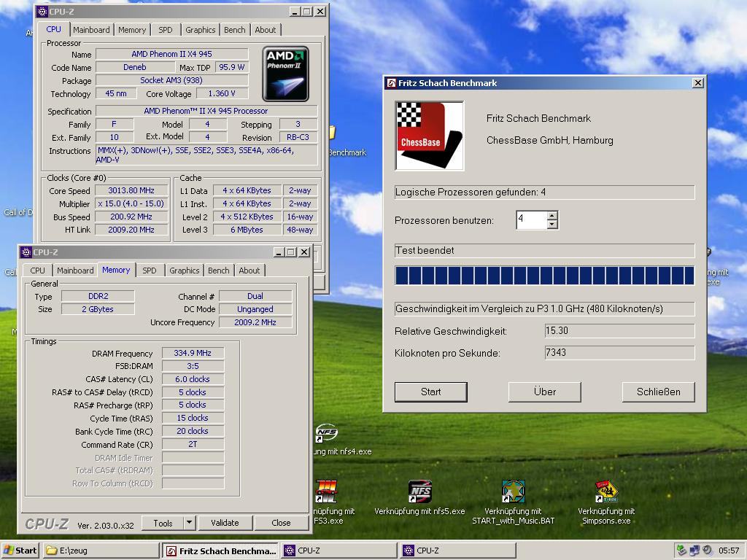Open About tab in upper CPU-Z window

[x=266, y=29]
